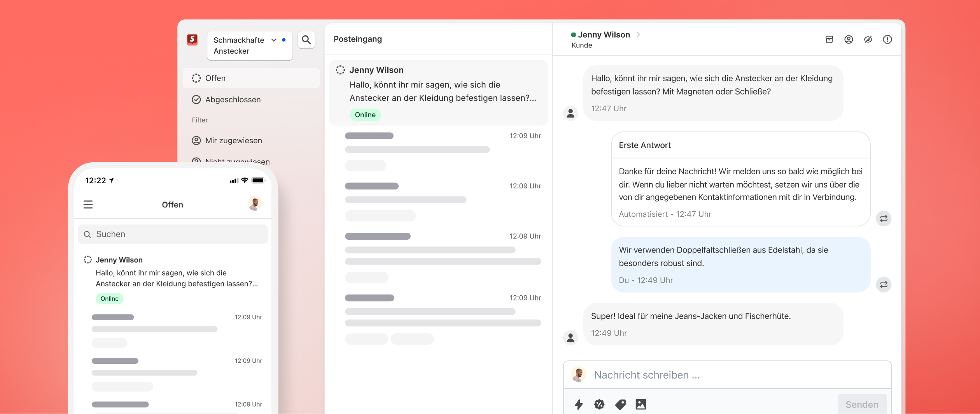The width and height of the screenshot is (980, 414).
Task: Archive the conversation via box icon
Action: tap(829, 39)
